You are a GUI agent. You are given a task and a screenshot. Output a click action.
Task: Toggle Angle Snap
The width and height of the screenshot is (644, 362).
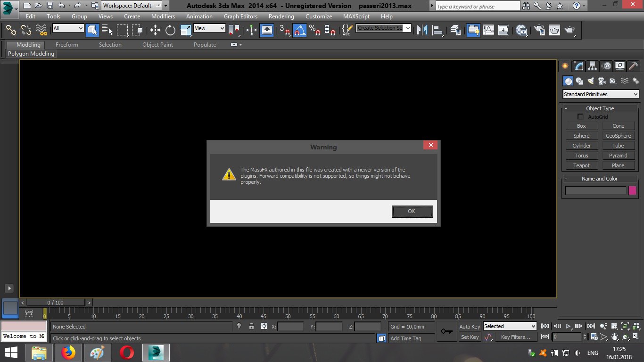click(300, 30)
